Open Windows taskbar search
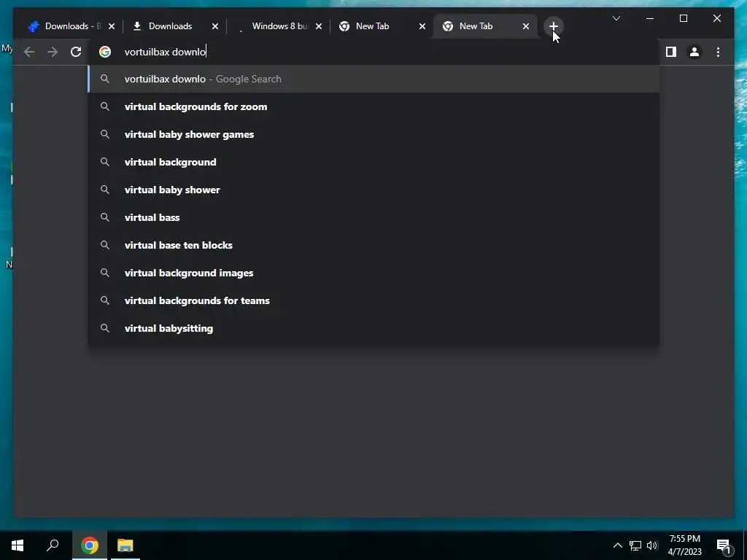747x560 pixels. [53, 545]
